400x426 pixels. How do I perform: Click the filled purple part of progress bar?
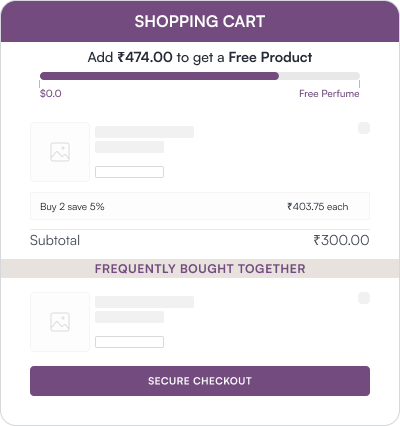point(159,76)
